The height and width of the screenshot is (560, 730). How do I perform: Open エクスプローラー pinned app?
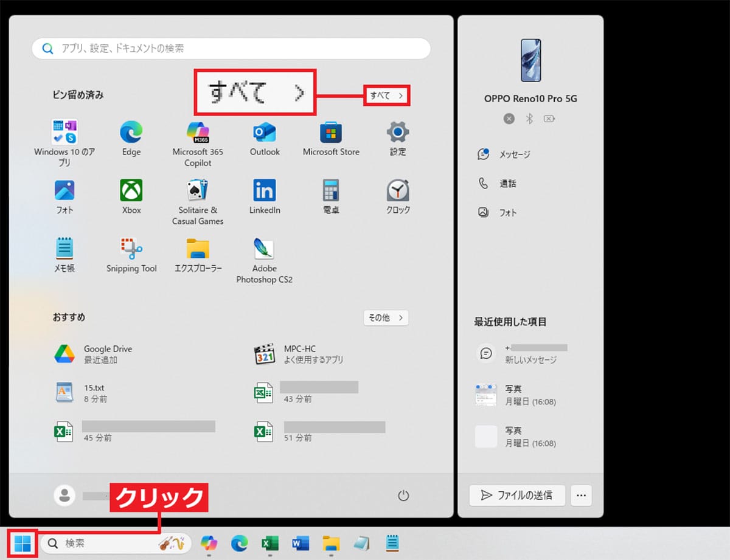tap(198, 248)
